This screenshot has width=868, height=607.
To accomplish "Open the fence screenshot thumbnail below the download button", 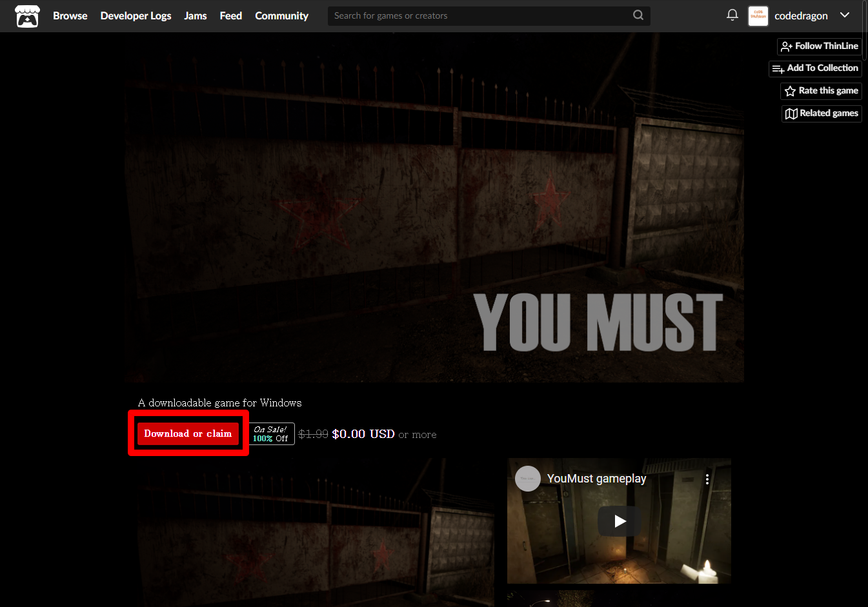I will [x=315, y=532].
